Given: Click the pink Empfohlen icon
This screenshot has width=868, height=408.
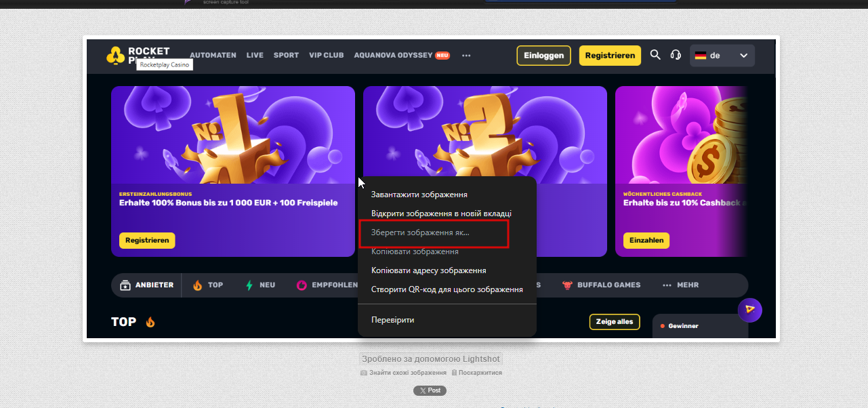Looking at the screenshot, I should [x=302, y=285].
